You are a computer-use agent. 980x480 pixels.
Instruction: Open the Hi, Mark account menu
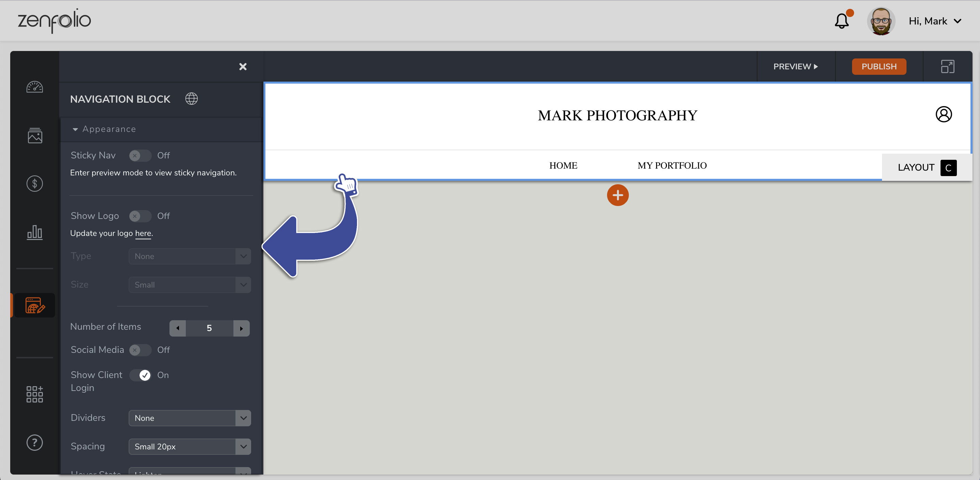935,21
